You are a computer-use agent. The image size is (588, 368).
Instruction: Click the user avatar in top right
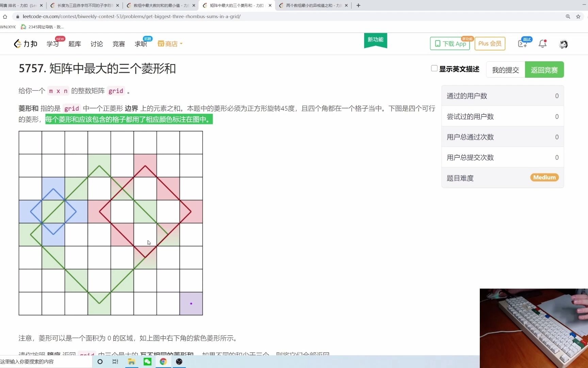(x=563, y=44)
